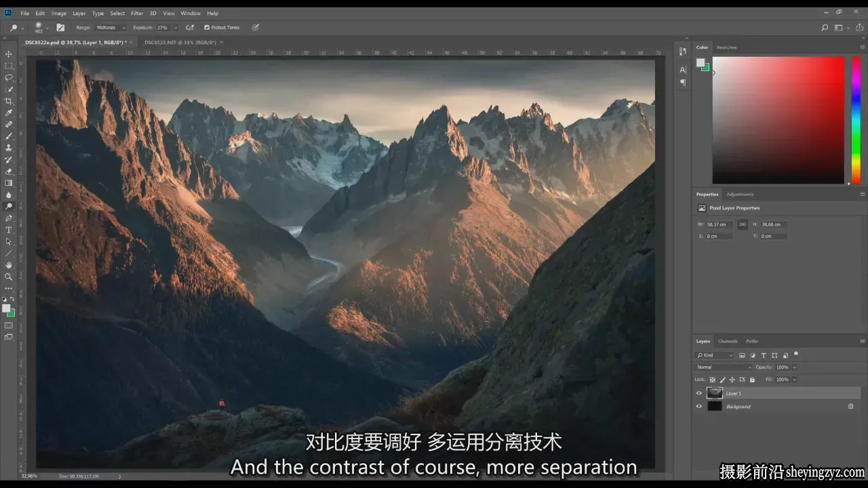Select the Eyedropper tool
The image size is (868, 488).
click(9, 113)
